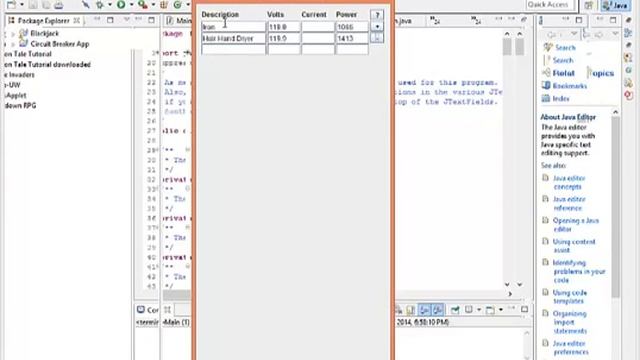
Task: Open the Java editor preferences link
Action: tap(571, 348)
